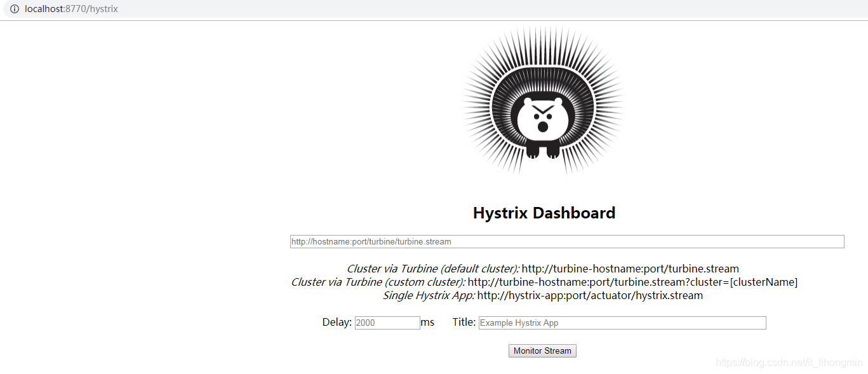Viewport: 868px width, 374px height.
Task: Click the 'ms' unit text after Delay field
Action: [427, 323]
